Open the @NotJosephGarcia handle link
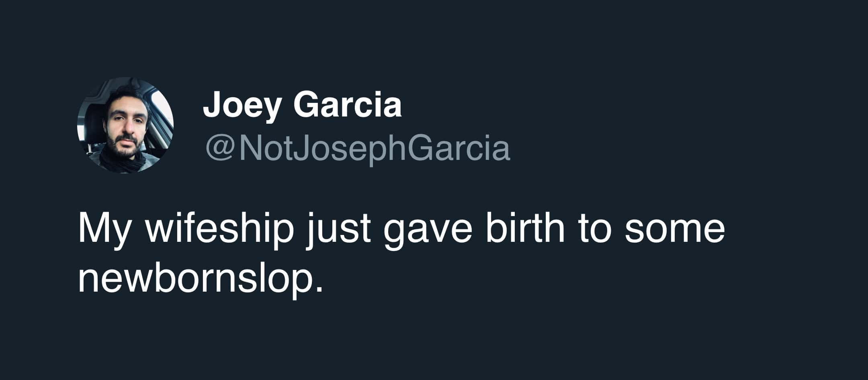Viewport: 868px width, 380px height. point(358,149)
